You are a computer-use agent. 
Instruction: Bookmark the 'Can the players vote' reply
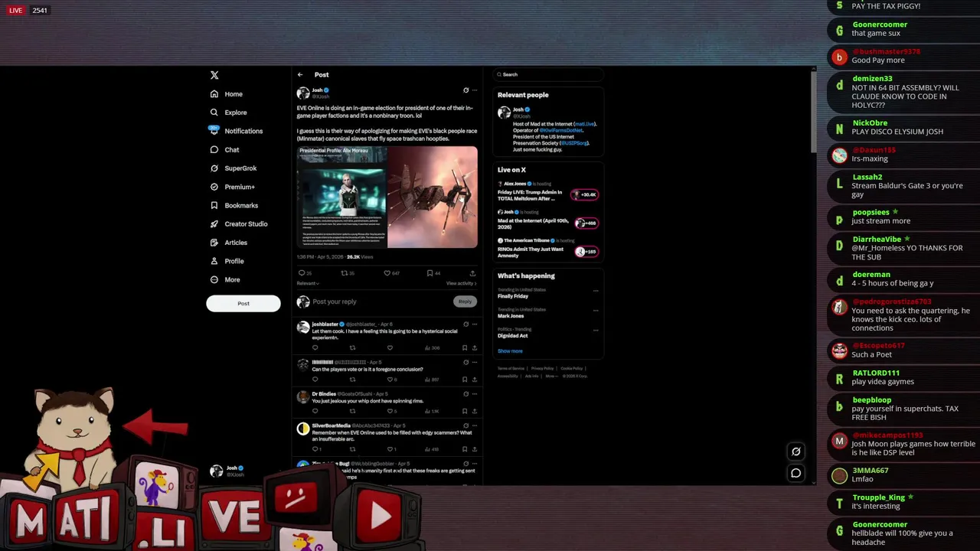click(x=465, y=380)
